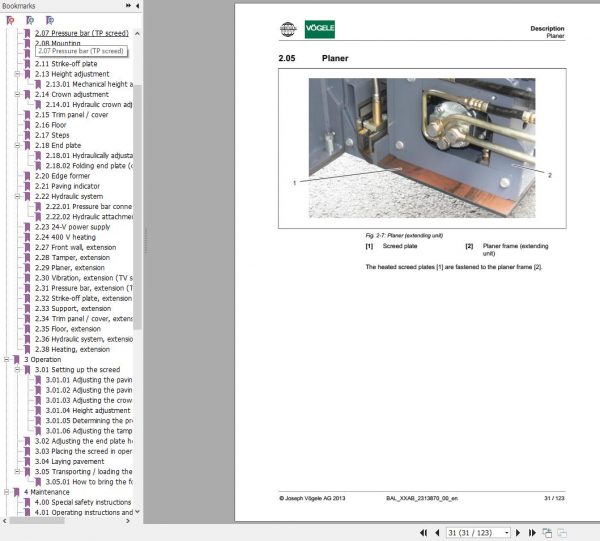Viewport: 600px width, 541px height.
Task: Open bookmark 2.23 24-V power supply
Action: click(x=72, y=227)
